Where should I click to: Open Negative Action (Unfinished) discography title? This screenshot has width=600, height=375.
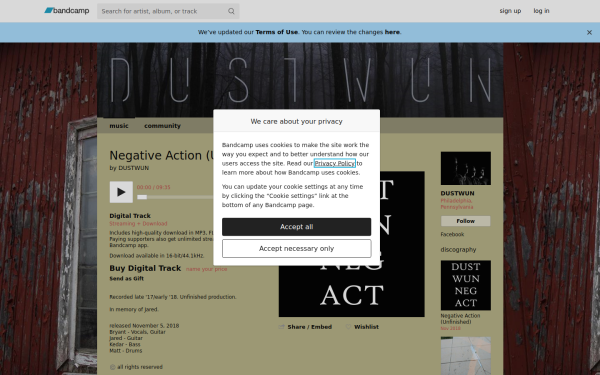click(x=460, y=319)
